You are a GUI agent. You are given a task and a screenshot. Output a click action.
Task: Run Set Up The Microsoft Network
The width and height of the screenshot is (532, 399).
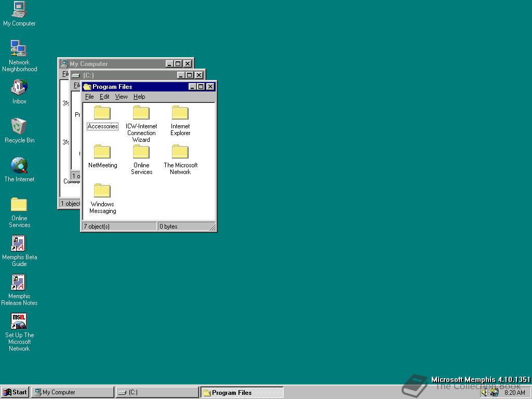[19, 321]
